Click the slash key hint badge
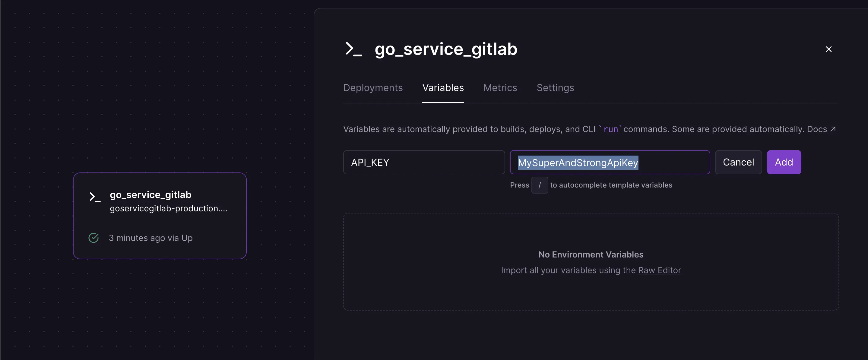Image resolution: width=868 pixels, height=360 pixels. point(539,185)
